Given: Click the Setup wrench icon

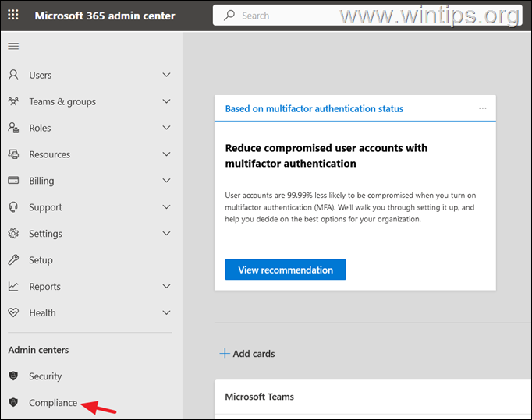Looking at the screenshot, I should (13, 260).
